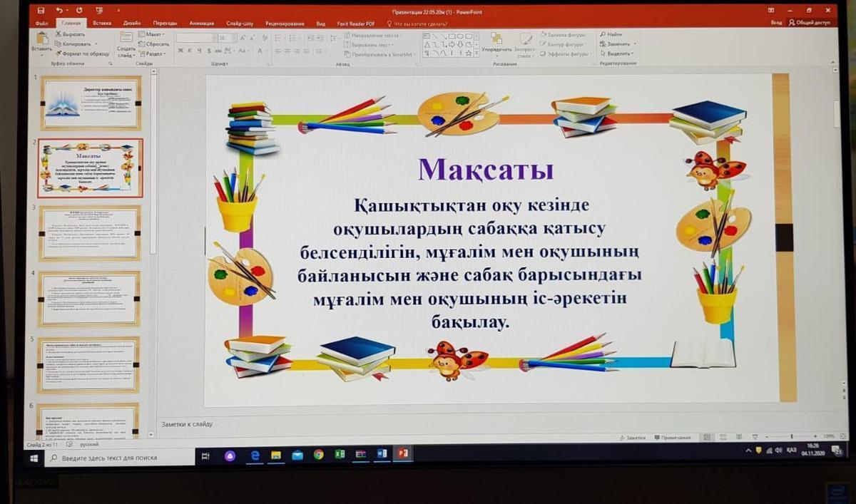Switch to the Insert (Вставка) ribbon tab
This screenshot has height=504, width=856.
101,23
